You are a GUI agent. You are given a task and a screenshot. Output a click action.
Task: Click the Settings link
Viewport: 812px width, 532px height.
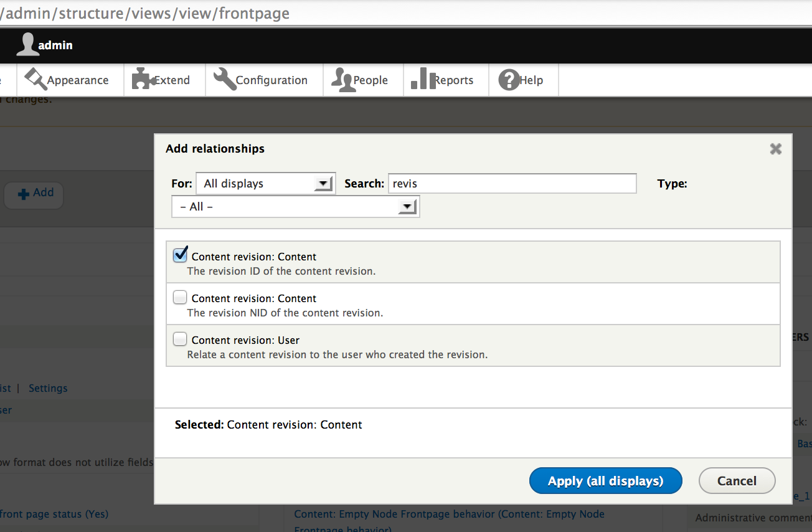48,388
